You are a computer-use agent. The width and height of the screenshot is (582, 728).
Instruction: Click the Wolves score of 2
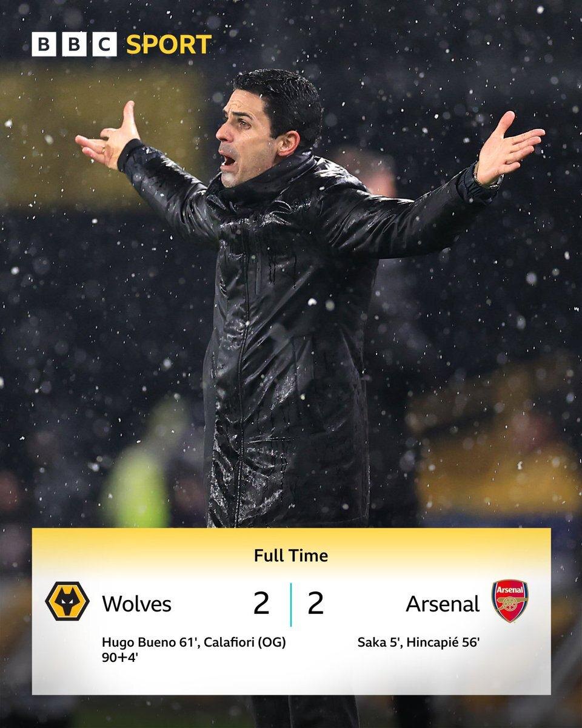point(261,604)
